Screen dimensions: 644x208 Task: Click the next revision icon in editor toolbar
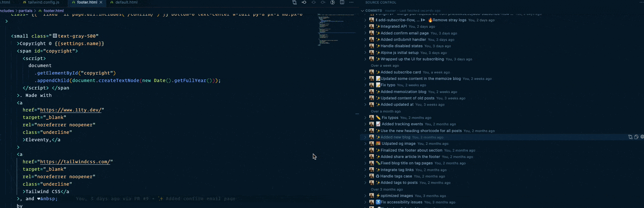pos(323,2)
